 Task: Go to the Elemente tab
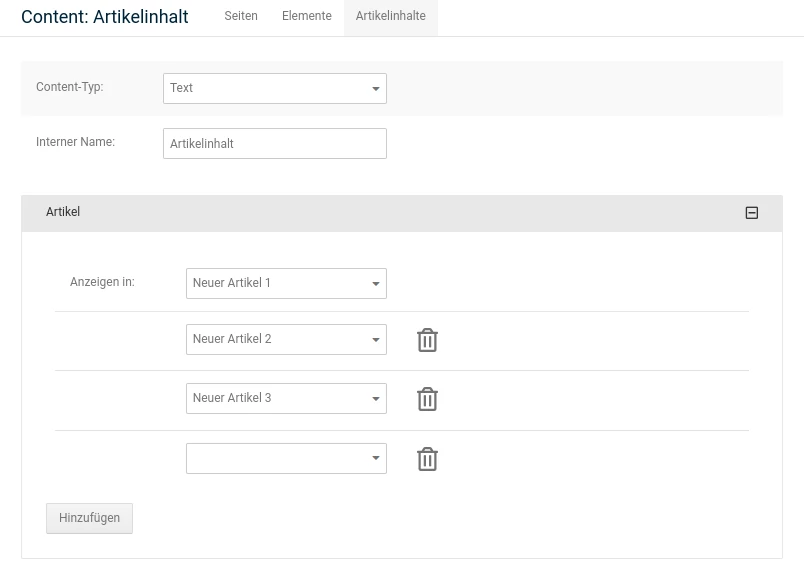coord(306,17)
